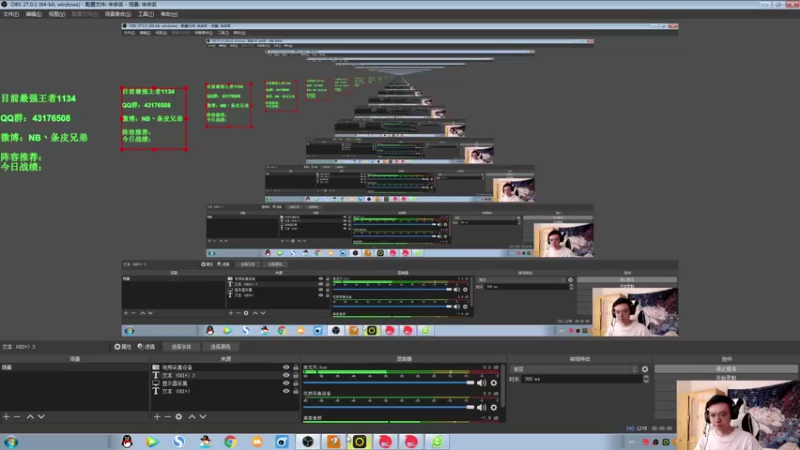Select the 视频采集设备 source row
The width and height of the screenshot is (800, 450).
pos(224,367)
